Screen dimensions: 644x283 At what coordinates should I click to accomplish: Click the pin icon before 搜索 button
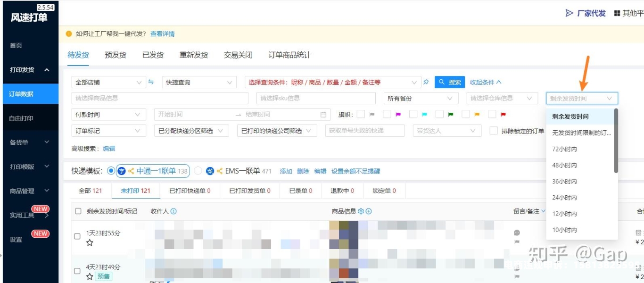point(426,82)
